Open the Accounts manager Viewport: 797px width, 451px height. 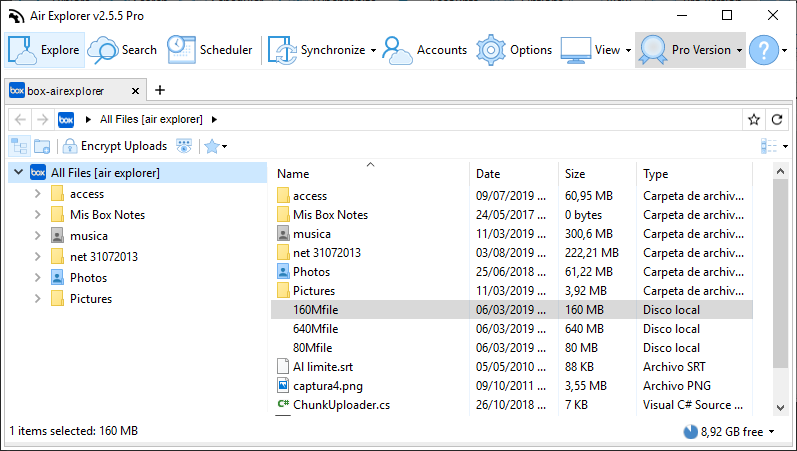(425, 50)
